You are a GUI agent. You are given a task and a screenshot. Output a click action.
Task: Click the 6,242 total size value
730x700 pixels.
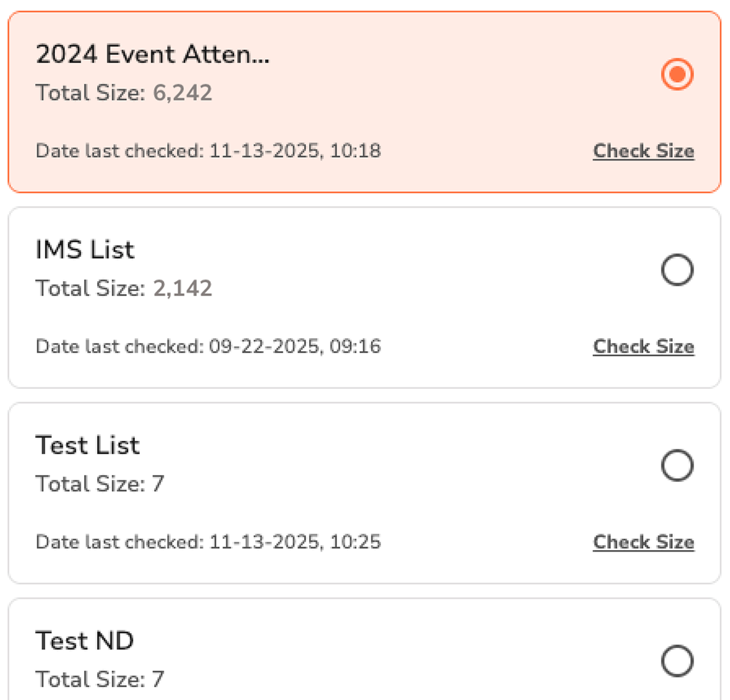pyautogui.click(x=183, y=93)
